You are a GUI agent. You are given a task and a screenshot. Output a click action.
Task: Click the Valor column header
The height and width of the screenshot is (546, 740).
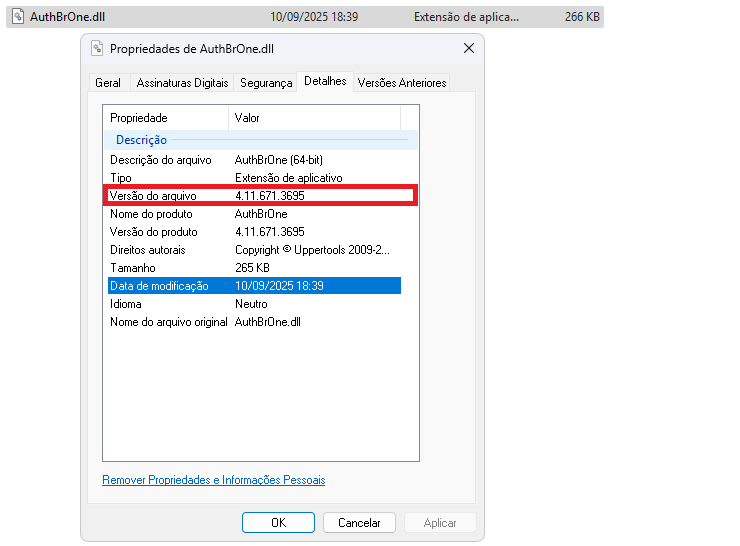point(247,118)
